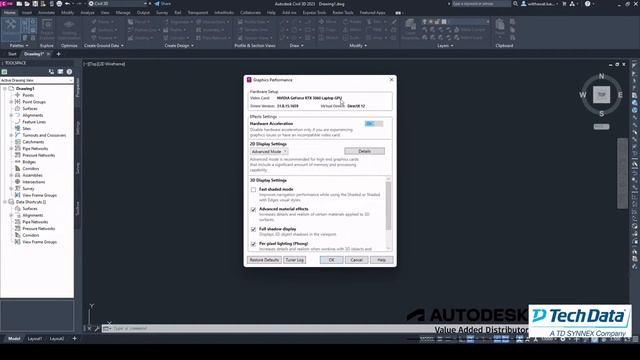Click the keyword search field in title bar
The width and height of the screenshot is (640, 360).
481,4
